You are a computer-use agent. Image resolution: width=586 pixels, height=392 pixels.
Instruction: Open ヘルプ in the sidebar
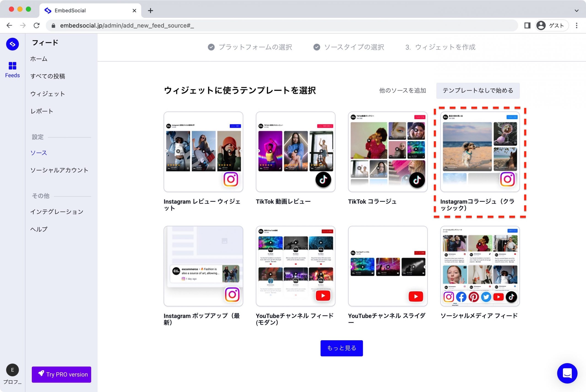pyautogui.click(x=39, y=229)
